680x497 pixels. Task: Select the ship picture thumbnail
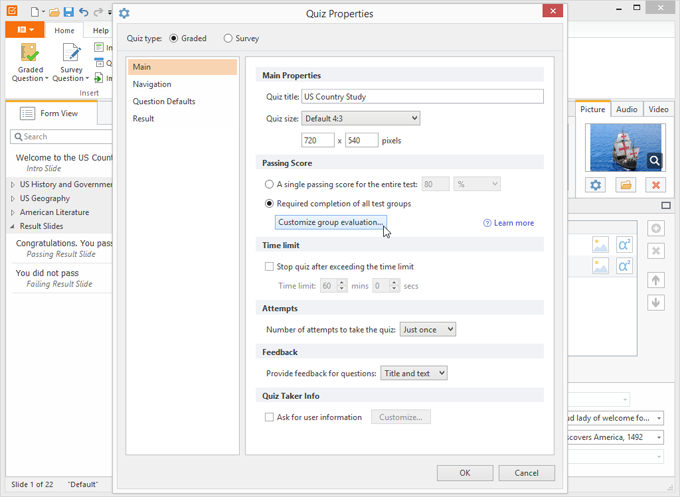[625, 147]
